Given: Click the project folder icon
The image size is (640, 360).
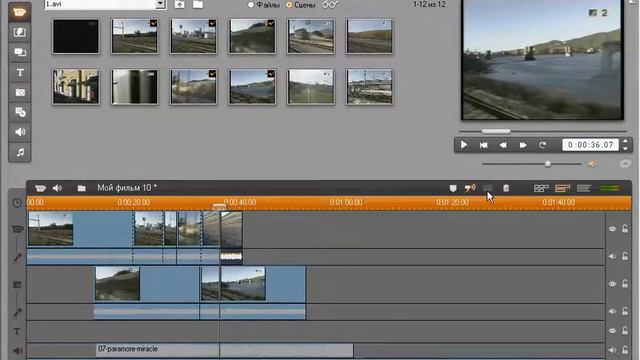Looking at the screenshot, I should click(x=82, y=188).
